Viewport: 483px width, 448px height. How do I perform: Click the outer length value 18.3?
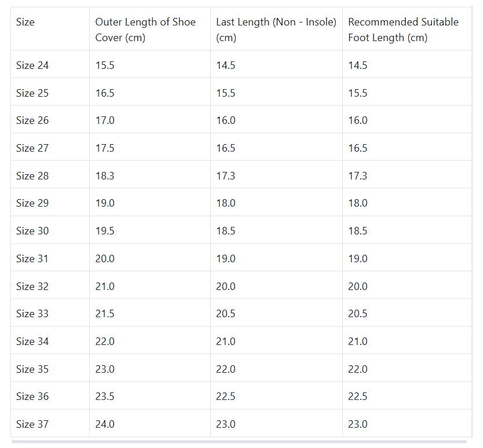pos(105,176)
